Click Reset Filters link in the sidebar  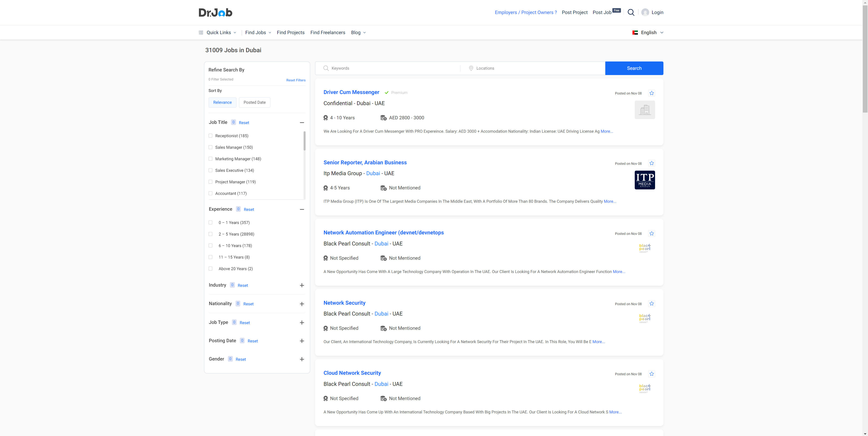pos(295,80)
